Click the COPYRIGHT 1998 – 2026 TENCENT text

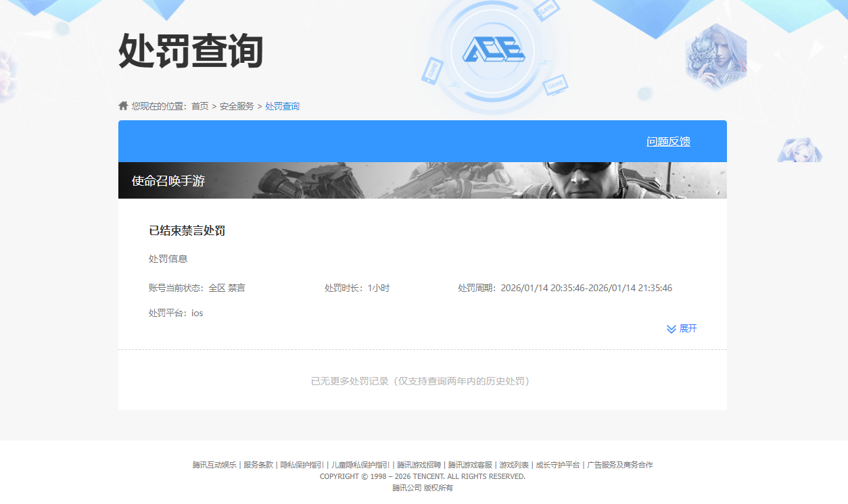423,476
